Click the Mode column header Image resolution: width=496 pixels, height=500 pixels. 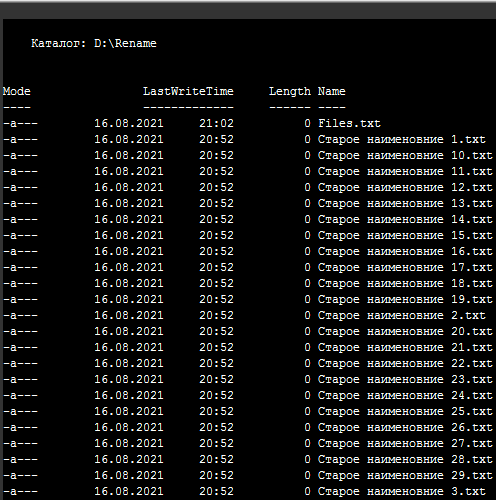point(17,91)
